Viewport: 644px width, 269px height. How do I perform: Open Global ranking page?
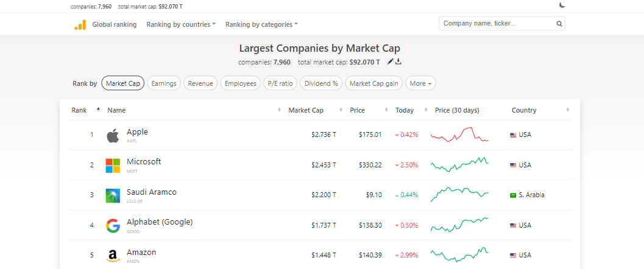tap(114, 24)
